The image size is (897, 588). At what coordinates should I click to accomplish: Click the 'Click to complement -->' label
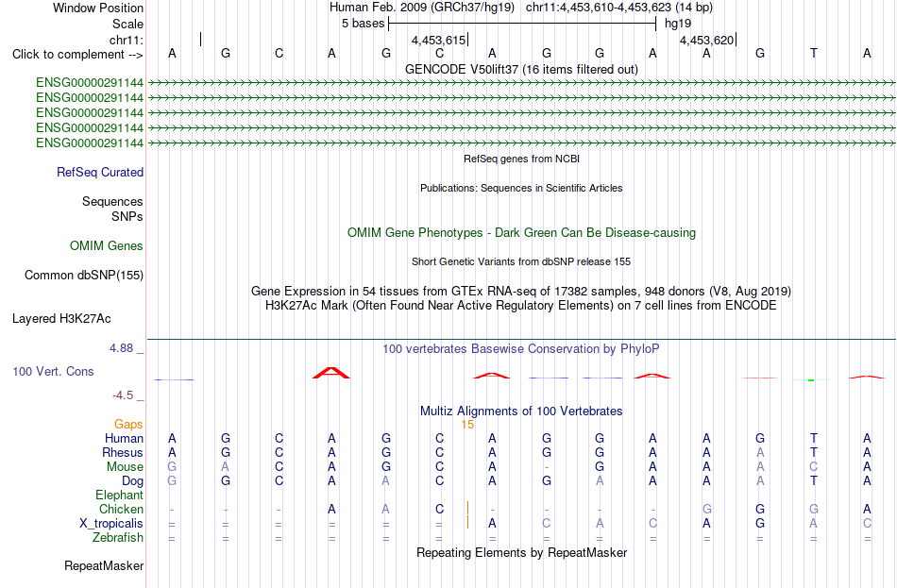click(x=77, y=55)
